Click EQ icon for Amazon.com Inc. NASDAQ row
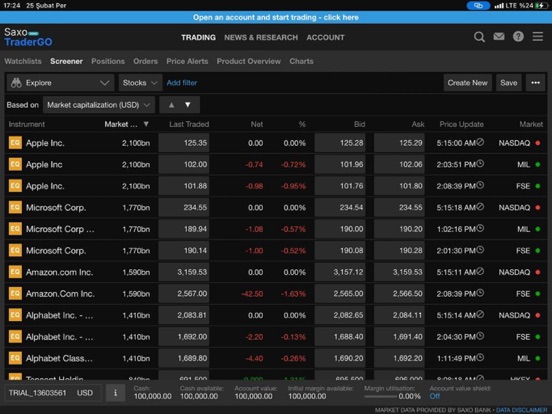This screenshot has width=552, height=414. (15, 272)
